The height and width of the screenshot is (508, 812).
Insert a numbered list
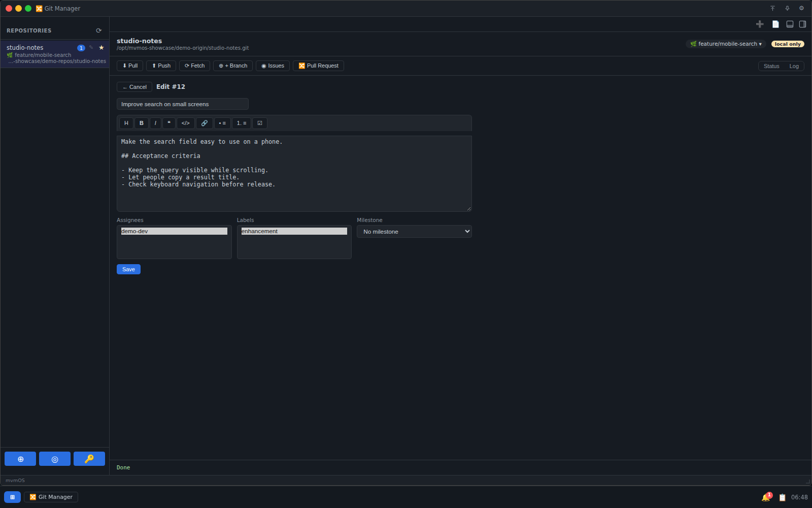pos(242,123)
